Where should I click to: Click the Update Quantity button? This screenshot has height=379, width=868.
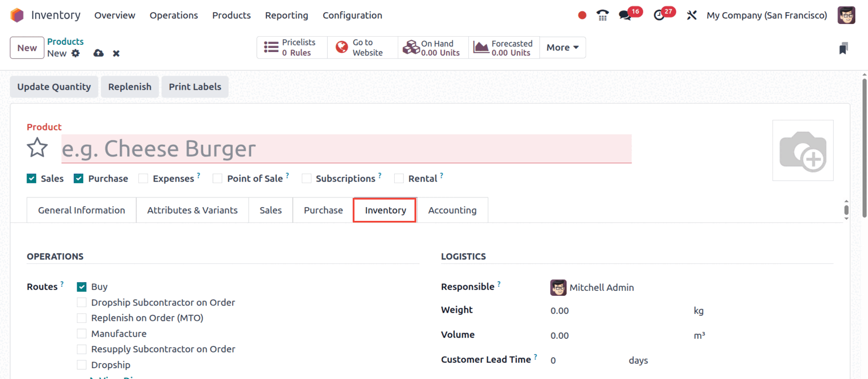pos(54,87)
